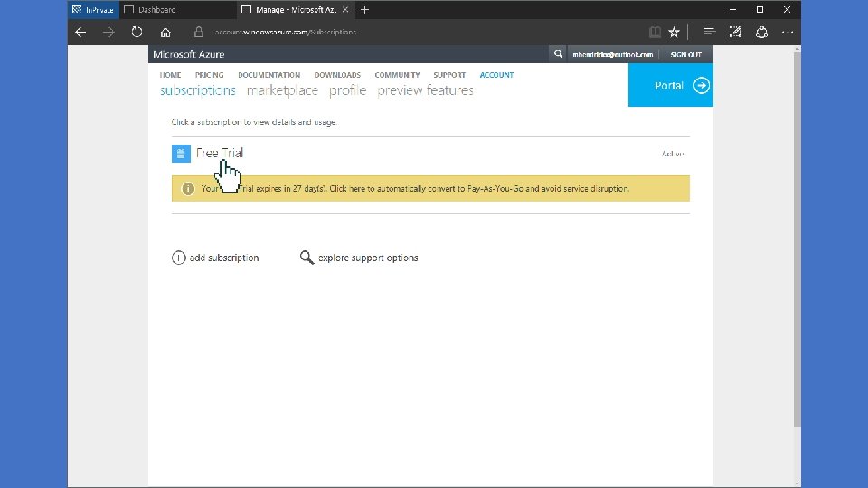This screenshot has height=488, width=868.
Task: Click SIGN OUT in the header
Action: pyautogui.click(x=686, y=55)
